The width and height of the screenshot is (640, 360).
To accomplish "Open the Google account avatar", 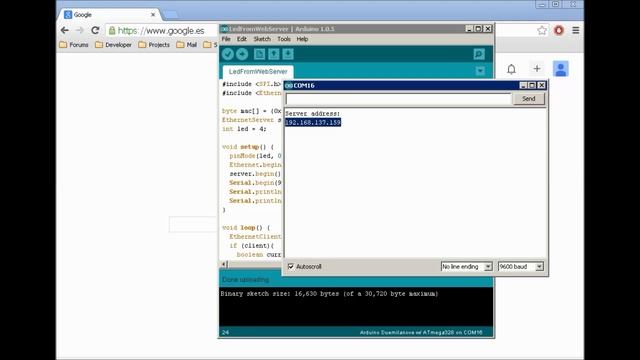I will coord(561,69).
